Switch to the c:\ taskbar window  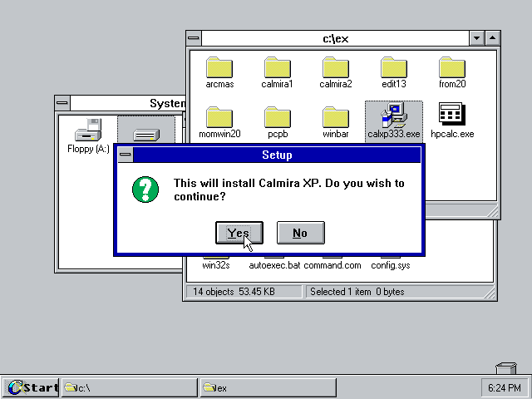click(129, 387)
